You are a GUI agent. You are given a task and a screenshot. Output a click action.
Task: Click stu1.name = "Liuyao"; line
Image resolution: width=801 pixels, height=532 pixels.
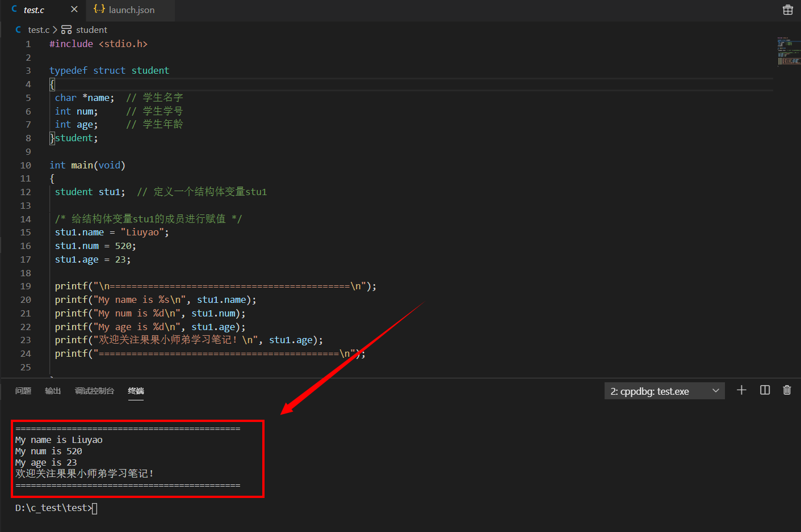pos(112,232)
